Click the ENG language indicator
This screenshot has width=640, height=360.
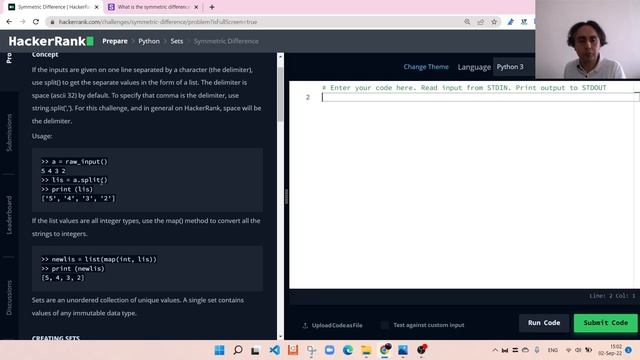(x=553, y=350)
